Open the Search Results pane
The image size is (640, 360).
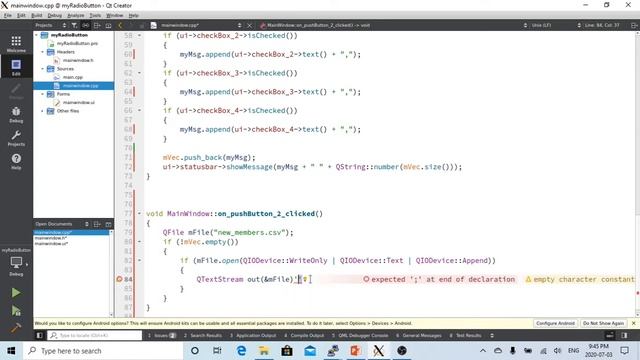203,336
